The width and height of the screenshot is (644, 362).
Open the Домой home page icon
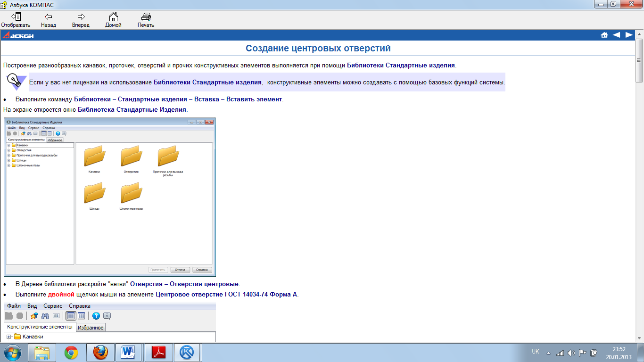pos(113,16)
